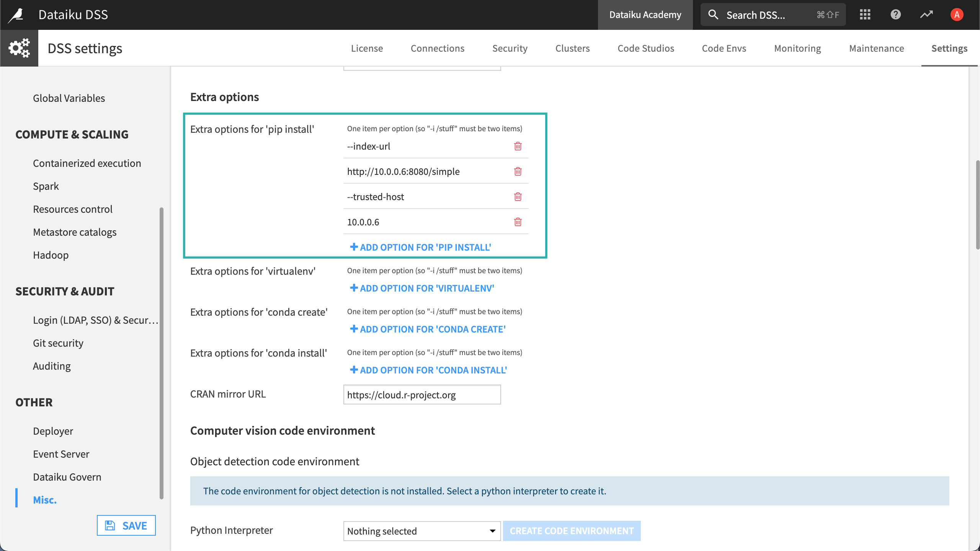The image size is (980, 551).
Task: Click the help question mark icon
Action: 897,14
